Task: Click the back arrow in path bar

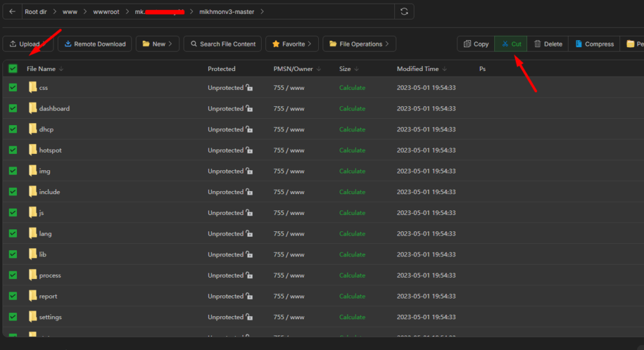Action: coord(13,11)
